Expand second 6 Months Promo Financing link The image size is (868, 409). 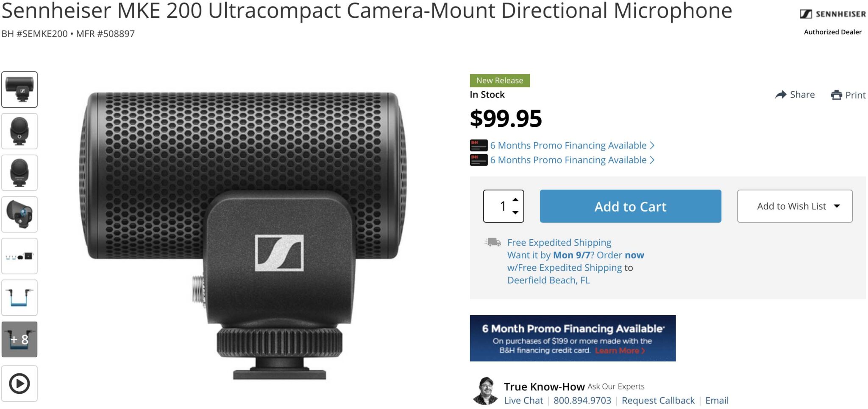click(572, 160)
